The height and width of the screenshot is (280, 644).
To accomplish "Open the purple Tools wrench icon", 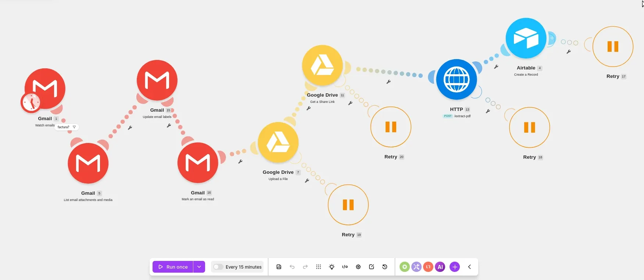I will click(416, 267).
